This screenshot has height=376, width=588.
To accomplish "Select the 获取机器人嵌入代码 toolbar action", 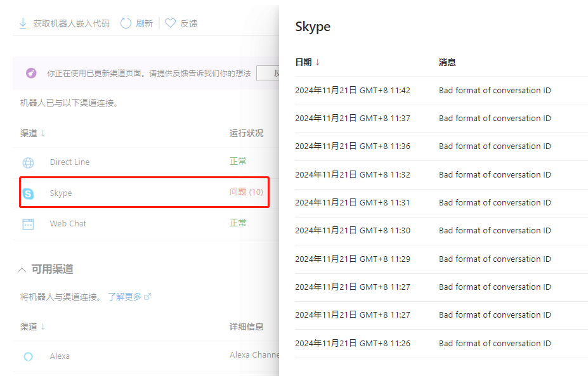I will [x=70, y=23].
